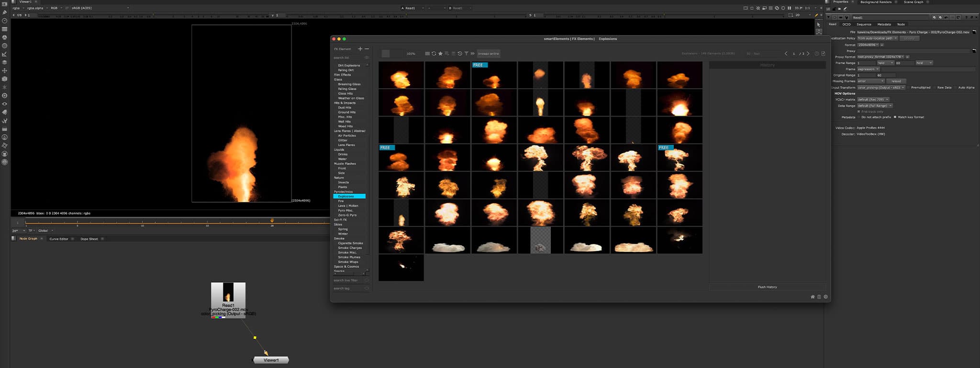Open the Missing Frames error dropdown
This screenshot has width=980, height=368.
870,81
